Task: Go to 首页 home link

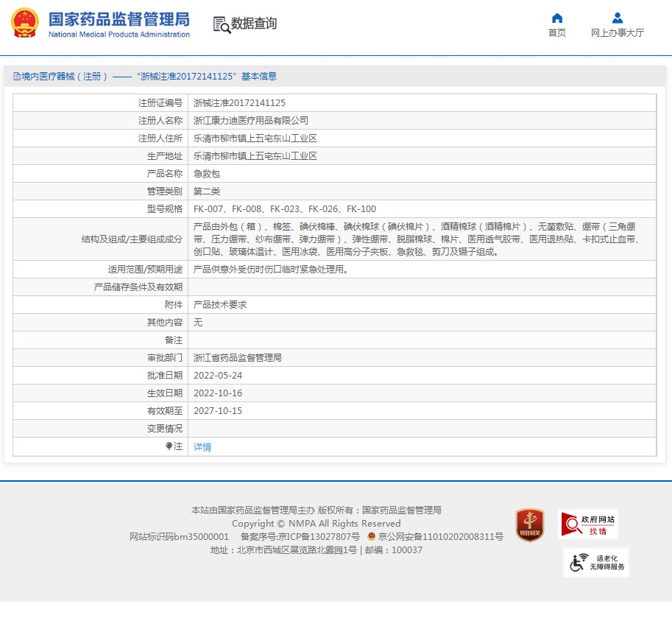Action: 556,32
